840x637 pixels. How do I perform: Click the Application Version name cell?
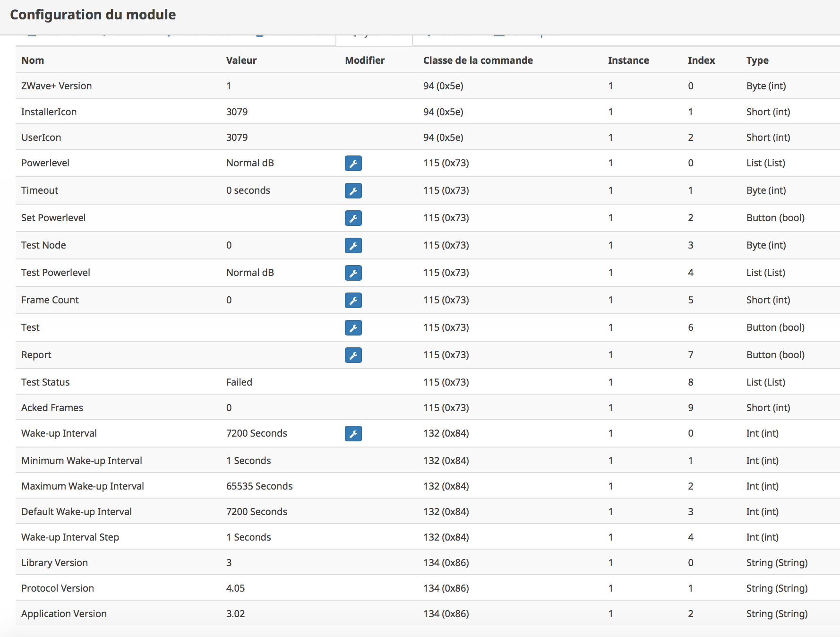click(64, 614)
